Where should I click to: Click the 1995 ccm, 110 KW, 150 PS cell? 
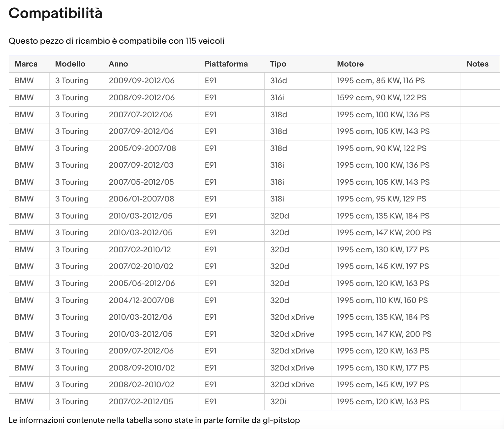(396, 300)
